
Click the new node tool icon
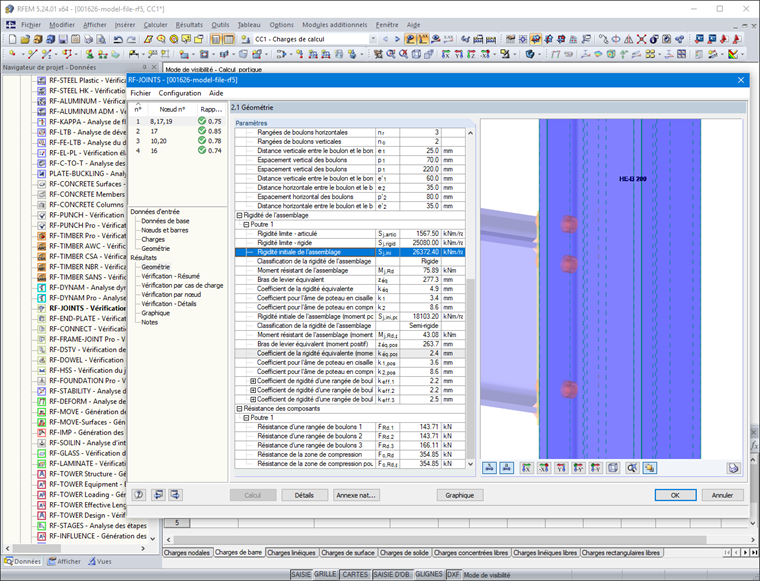coord(12,54)
